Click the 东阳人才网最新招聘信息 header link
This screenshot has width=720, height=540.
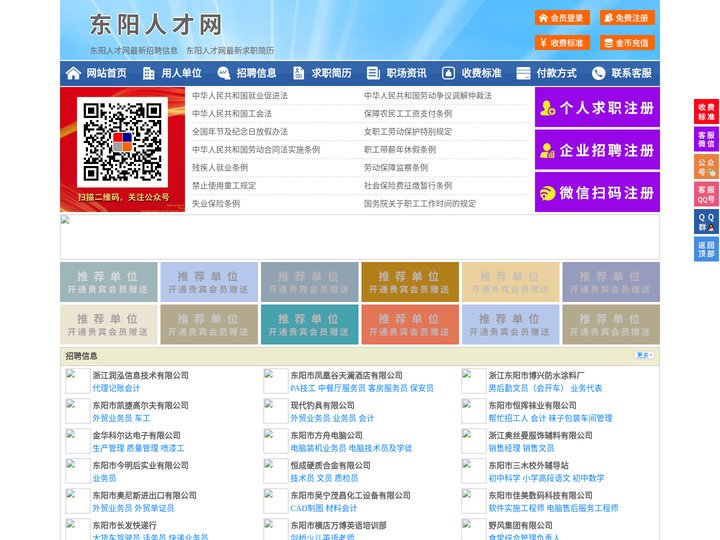coord(134,51)
